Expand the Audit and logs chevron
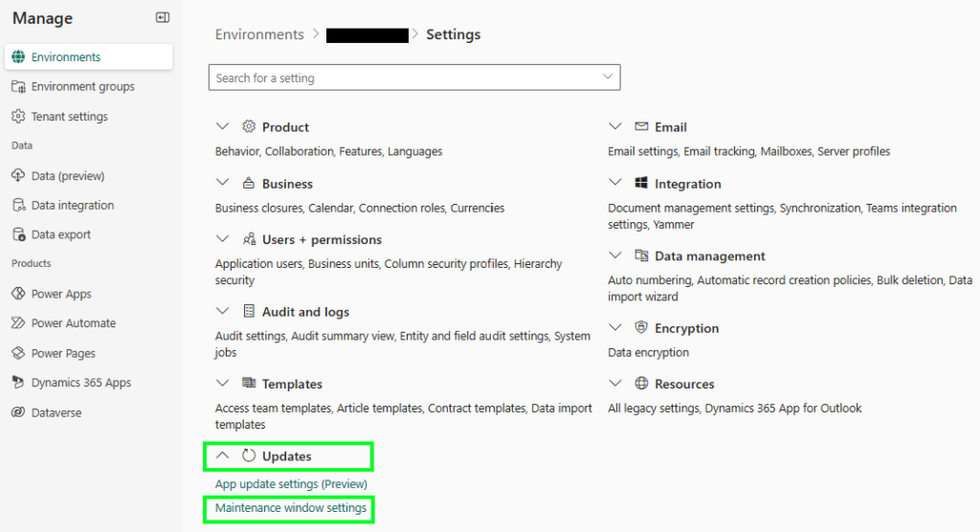This screenshot has height=532, width=980. 223,312
